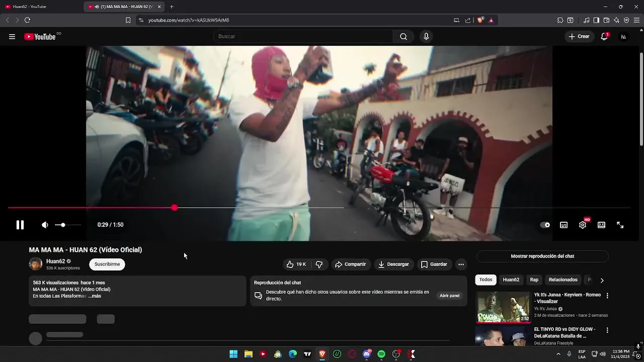
Task: Seek using the red progress bar handle
Action: (174, 208)
